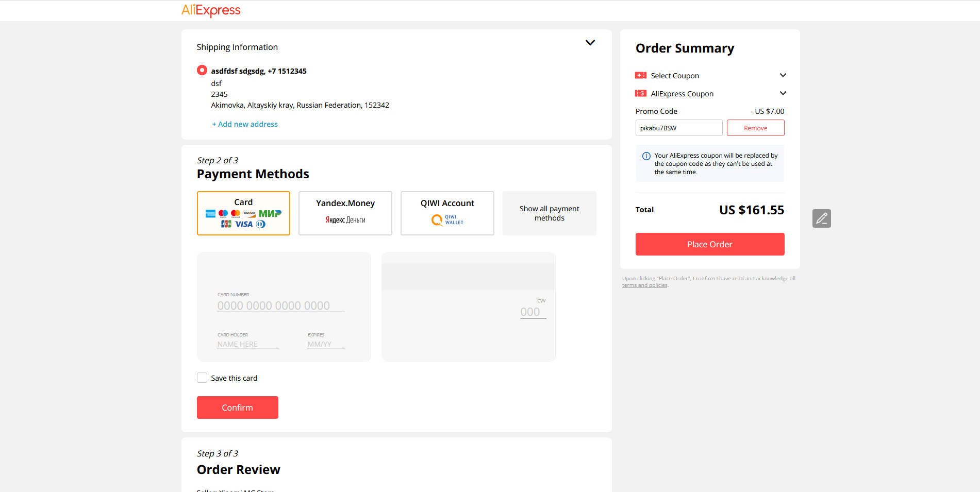This screenshot has height=492, width=980.
Task: Select the Card payment method
Action: [243, 213]
